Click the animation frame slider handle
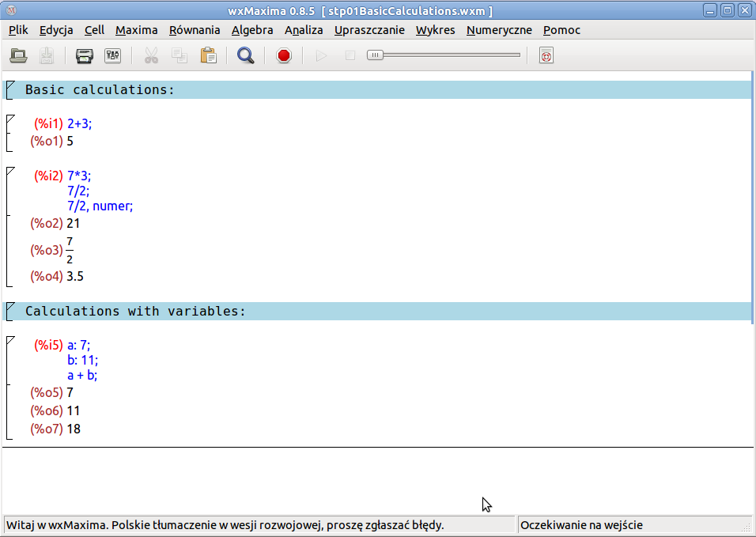Screen dimensions: 756x537 [375, 55]
